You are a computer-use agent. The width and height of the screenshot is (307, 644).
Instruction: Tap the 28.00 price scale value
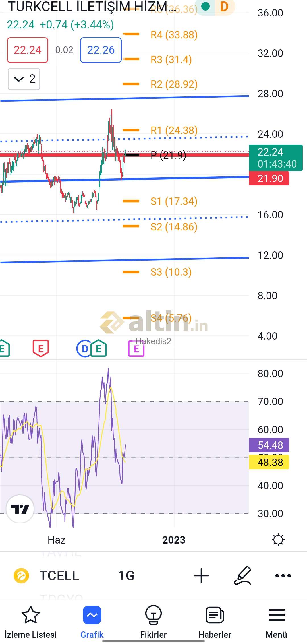pos(270,94)
